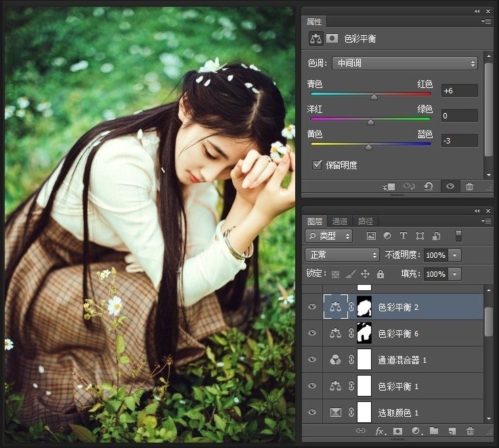This screenshot has height=448, width=499.
Task: Delete this adjustment layer from Properties panel
Action: (469, 186)
